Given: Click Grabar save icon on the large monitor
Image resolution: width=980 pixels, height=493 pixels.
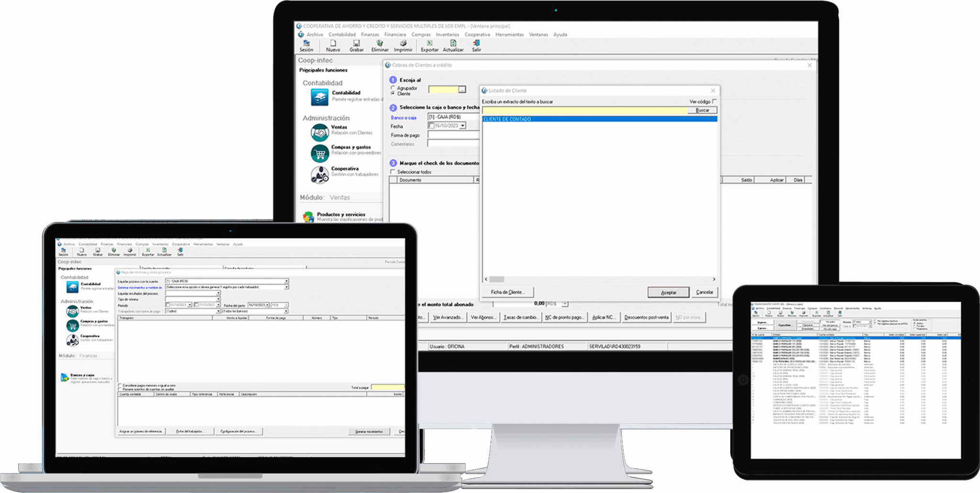Looking at the screenshot, I should [356, 44].
